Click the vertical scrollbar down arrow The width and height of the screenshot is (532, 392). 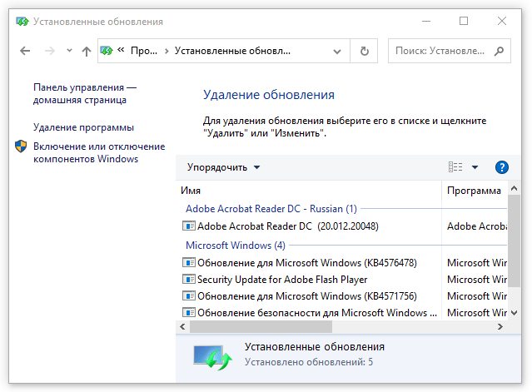coord(514,313)
